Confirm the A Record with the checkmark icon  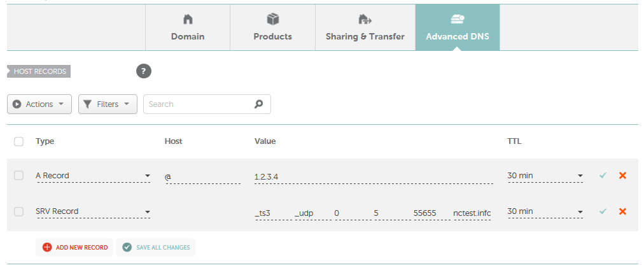tap(603, 176)
